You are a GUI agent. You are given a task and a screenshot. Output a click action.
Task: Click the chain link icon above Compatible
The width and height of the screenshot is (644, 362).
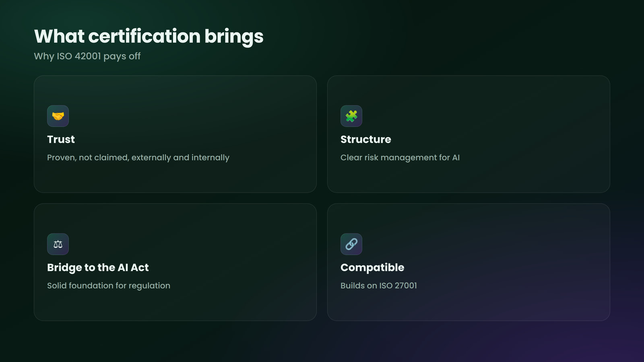coord(351,244)
